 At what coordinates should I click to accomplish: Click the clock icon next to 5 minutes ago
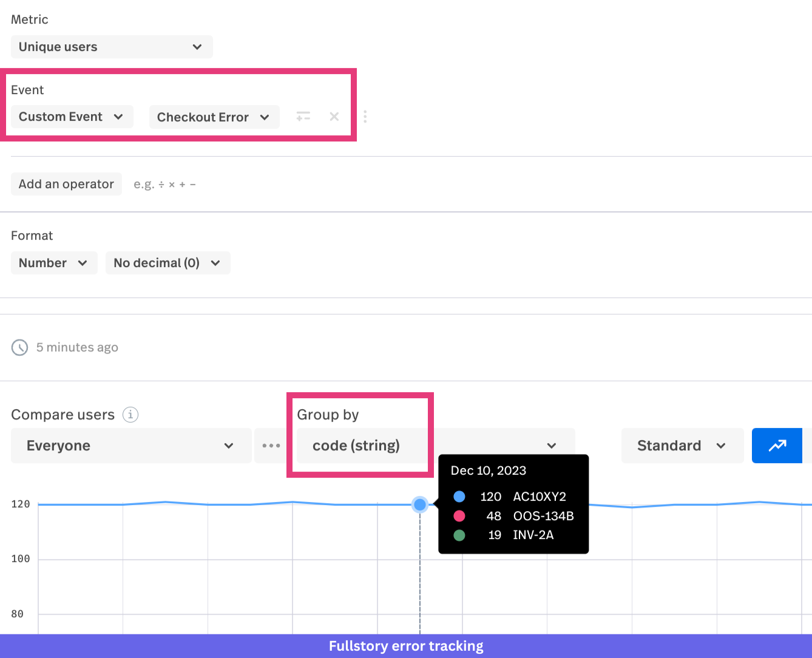[x=19, y=347]
